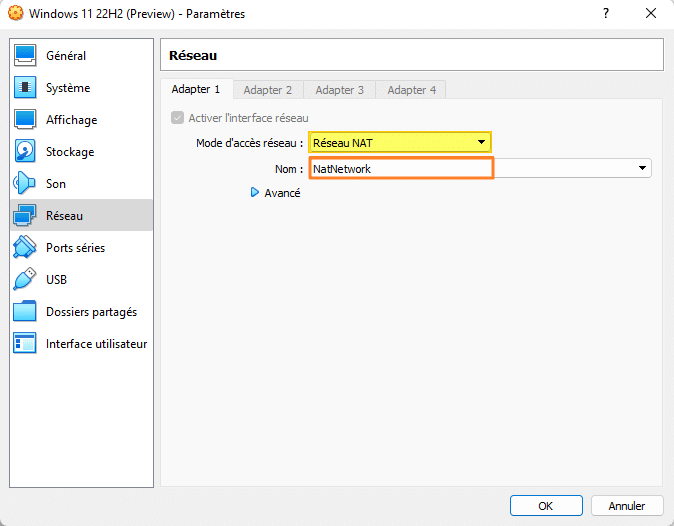Open the Affichage monitor icon
674x526 pixels.
coord(25,120)
